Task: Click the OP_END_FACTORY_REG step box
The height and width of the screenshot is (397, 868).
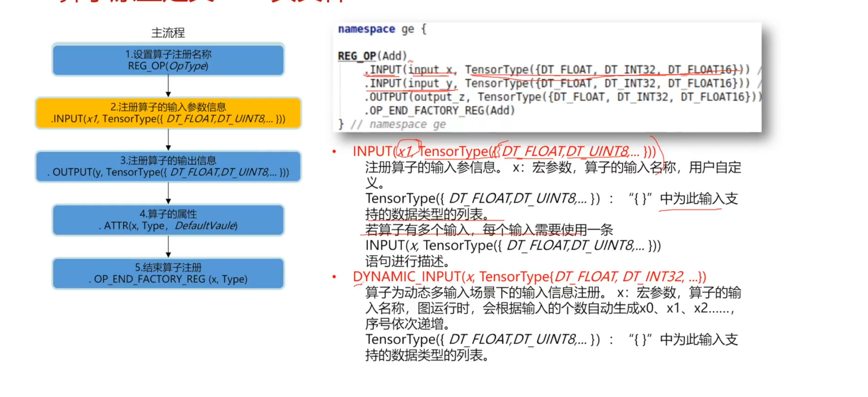Action: 168,273
